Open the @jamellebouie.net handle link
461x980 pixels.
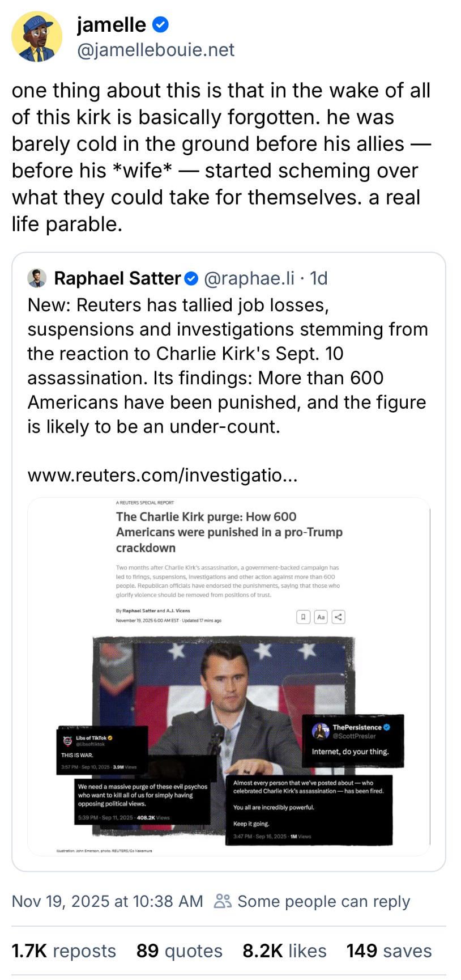coord(156,50)
